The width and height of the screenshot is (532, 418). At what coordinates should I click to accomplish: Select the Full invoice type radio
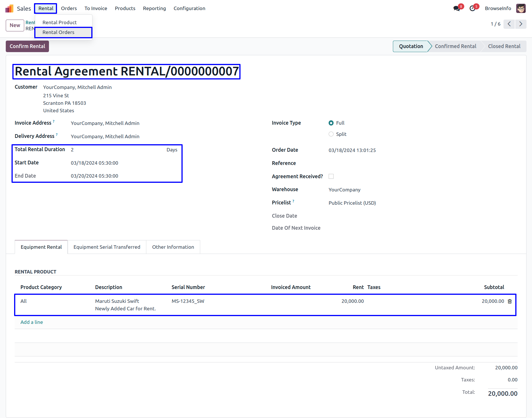331,123
